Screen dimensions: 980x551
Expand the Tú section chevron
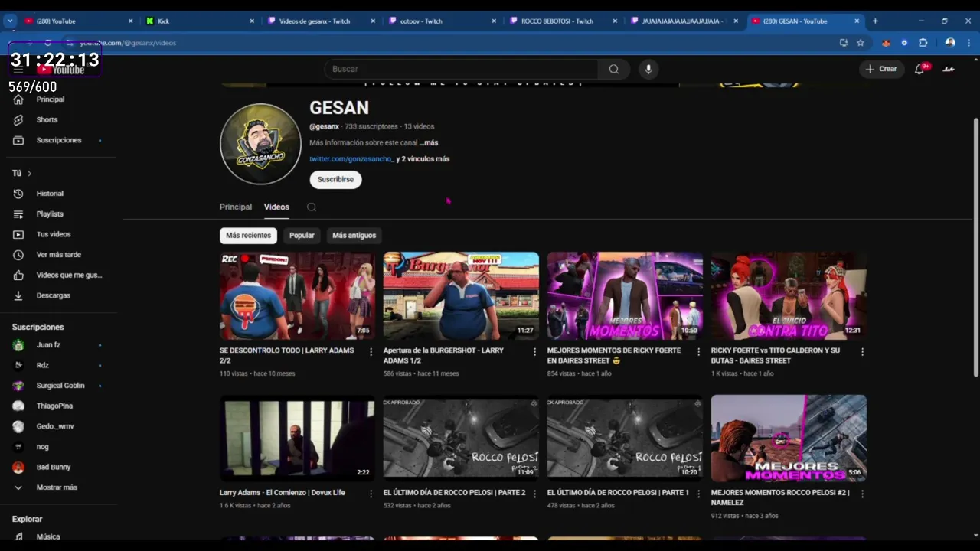(x=29, y=174)
